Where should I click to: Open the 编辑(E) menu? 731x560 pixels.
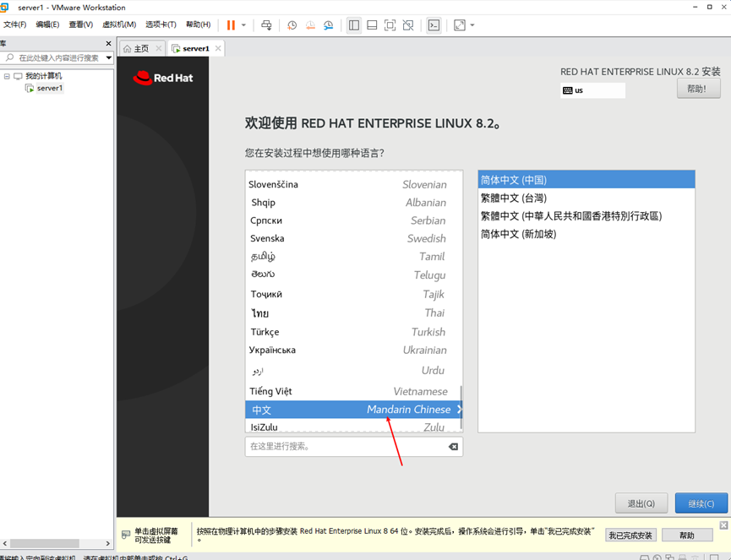47,24
